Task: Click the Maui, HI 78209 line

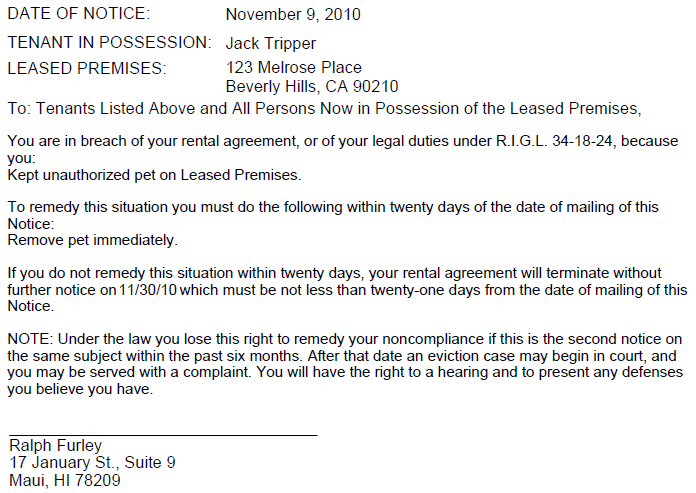Action: click(x=65, y=481)
